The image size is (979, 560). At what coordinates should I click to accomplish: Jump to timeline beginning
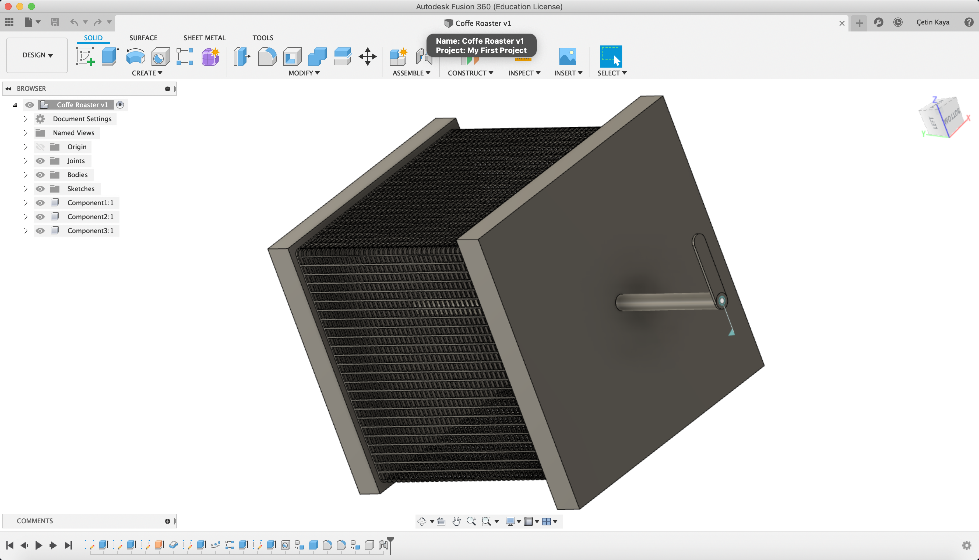pyautogui.click(x=10, y=545)
